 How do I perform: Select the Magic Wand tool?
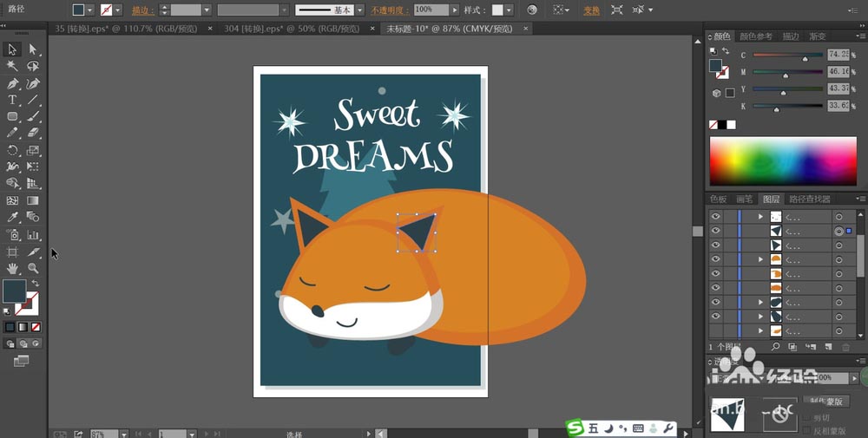pos(11,67)
